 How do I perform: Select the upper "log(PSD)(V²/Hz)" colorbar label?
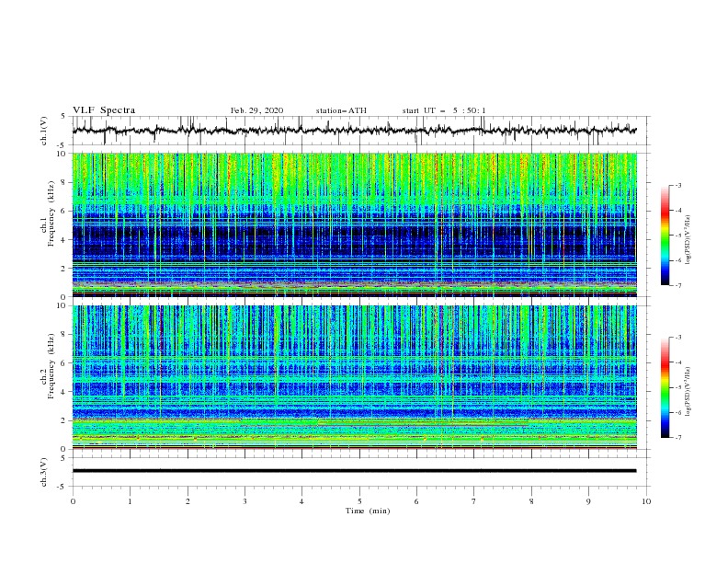[x=688, y=240]
